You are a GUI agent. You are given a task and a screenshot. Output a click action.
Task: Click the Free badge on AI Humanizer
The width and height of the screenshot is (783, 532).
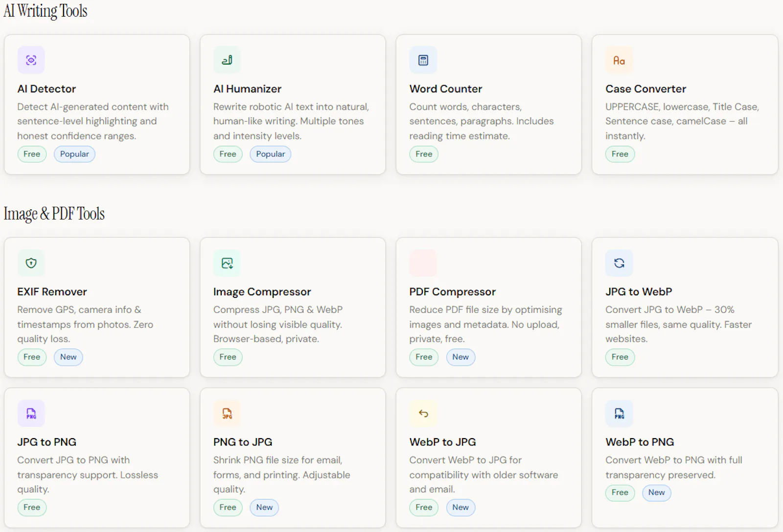(x=228, y=154)
